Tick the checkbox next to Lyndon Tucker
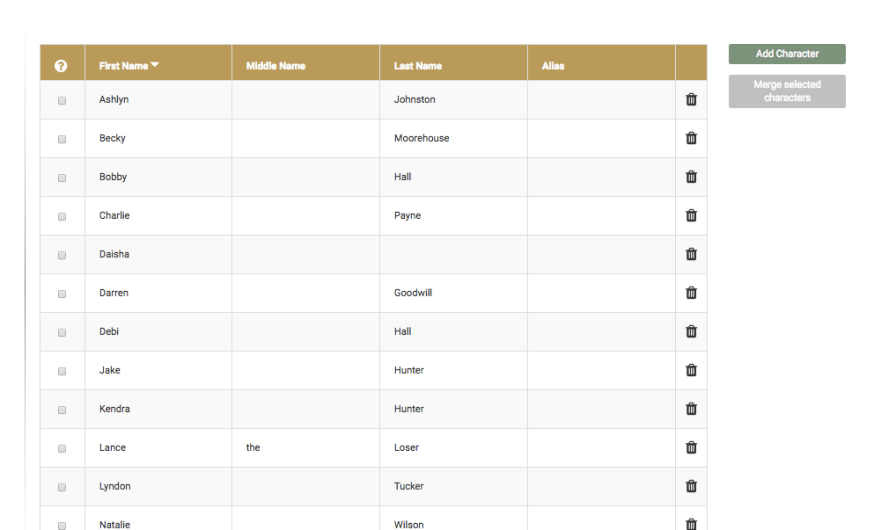874x530 pixels. (x=62, y=487)
